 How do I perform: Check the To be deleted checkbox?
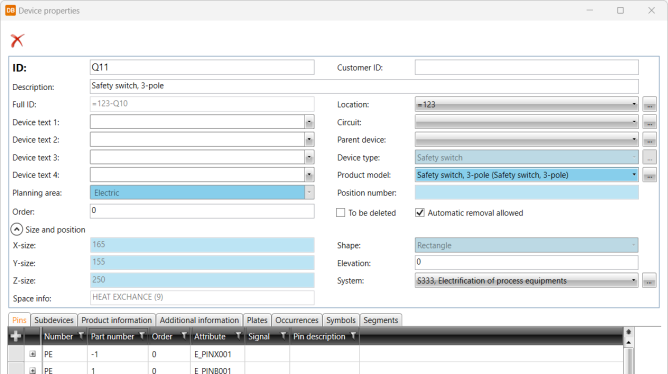(340, 213)
